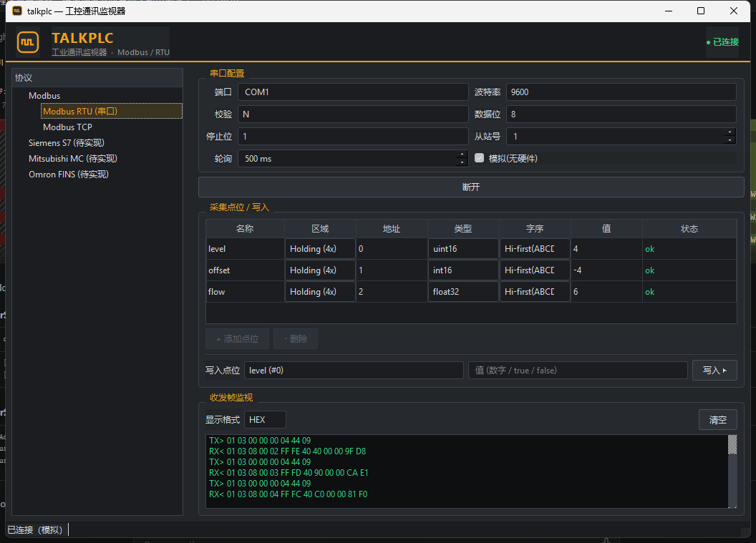Screen dimensions: 756x543
Task: Decrease the 从站号 value with down arrow
Action: [730, 141]
